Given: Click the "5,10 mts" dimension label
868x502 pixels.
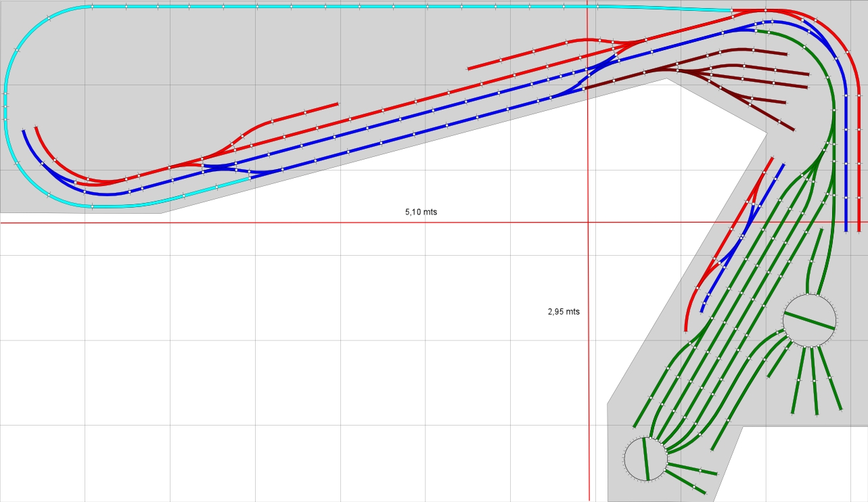Looking at the screenshot, I should 421,212.
